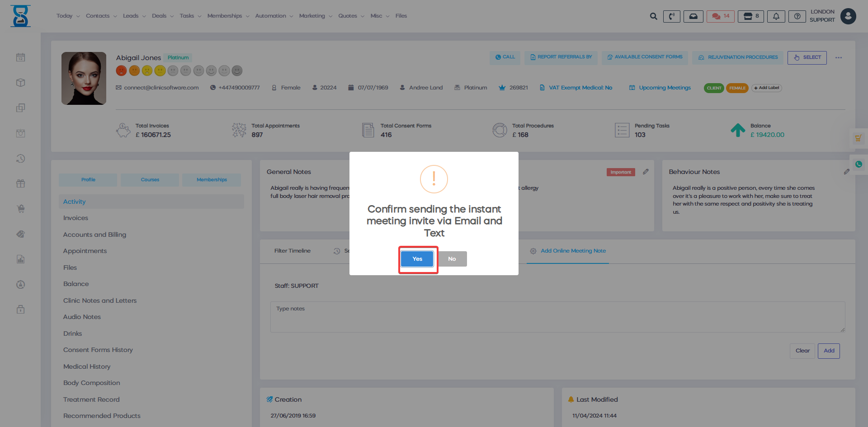The image size is (868, 427).
Task: Click the phone call icon in header
Action: click(671, 16)
